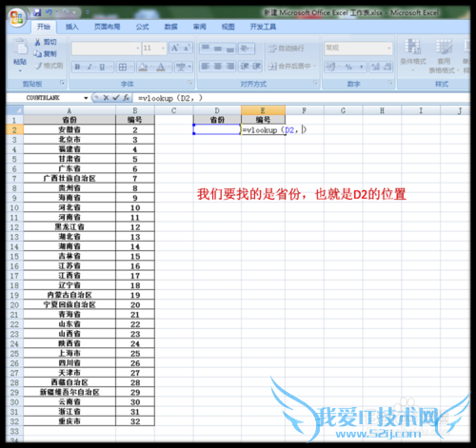Apply percent style to cells
This screenshot has height=448, width=476.
tap(348, 67)
